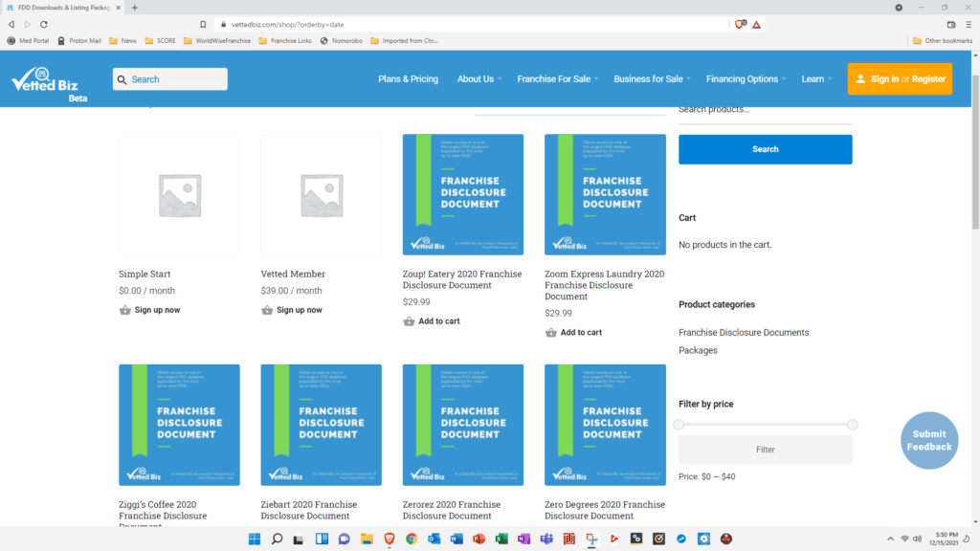
Task: Show hidden system tray icons
Action: tap(890, 539)
